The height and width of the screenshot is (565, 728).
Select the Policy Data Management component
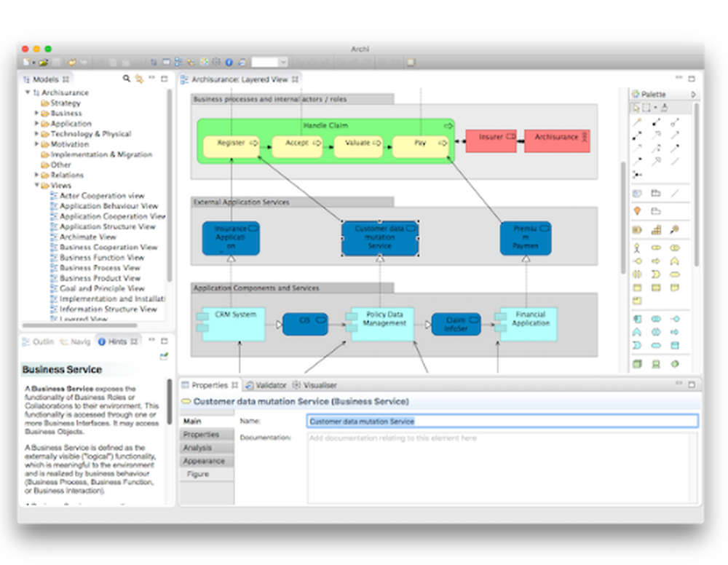pyautogui.click(x=380, y=324)
